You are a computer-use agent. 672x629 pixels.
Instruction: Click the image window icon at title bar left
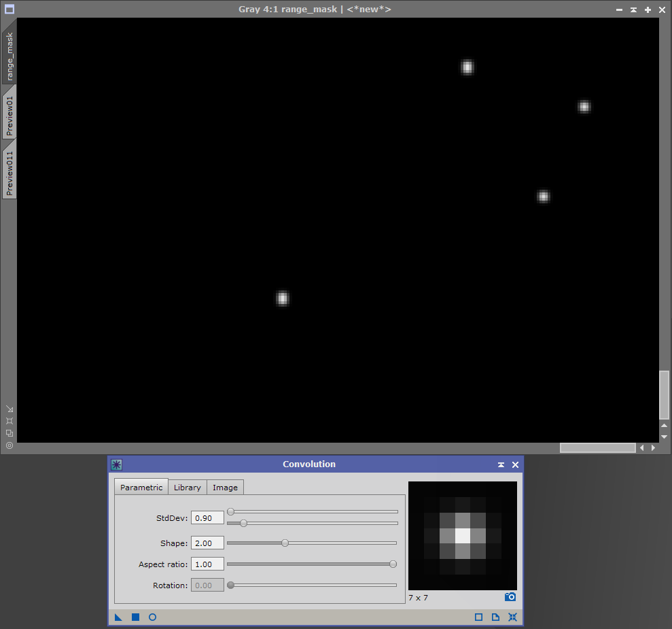[x=10, y=9]
